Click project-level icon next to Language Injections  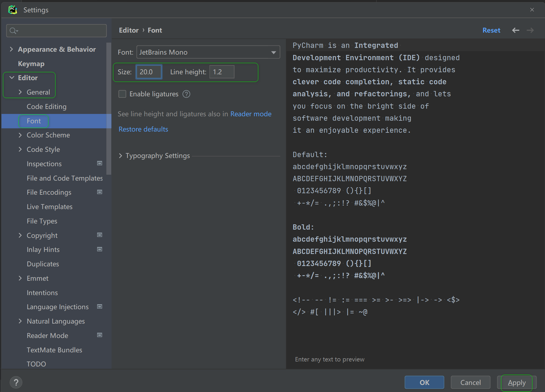(x=100, y=307)
